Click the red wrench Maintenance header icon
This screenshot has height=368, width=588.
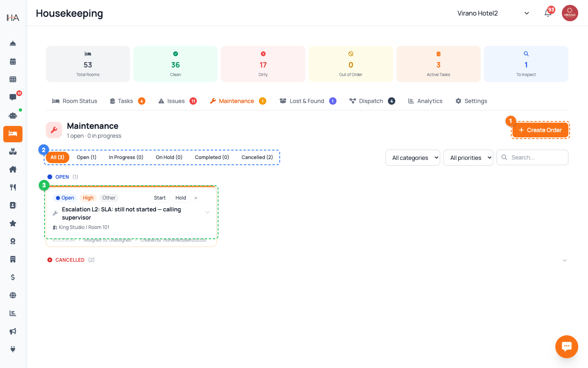point(54,130)
